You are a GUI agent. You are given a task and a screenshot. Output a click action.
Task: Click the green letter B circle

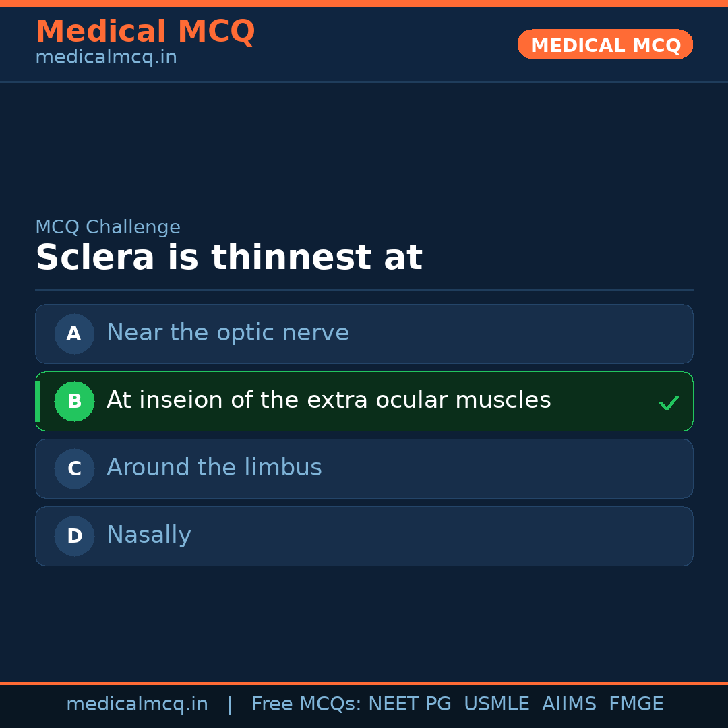click(x=74, y=401)
